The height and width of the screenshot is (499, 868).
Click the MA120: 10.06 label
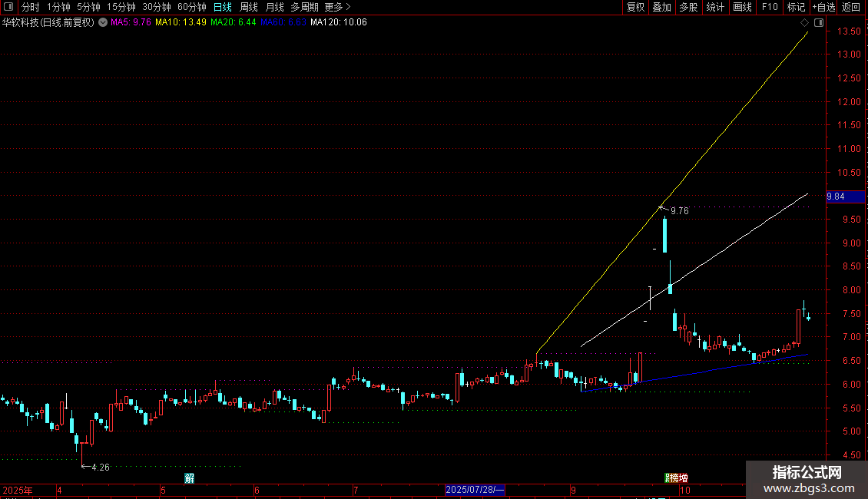click(x=339, y=22)
